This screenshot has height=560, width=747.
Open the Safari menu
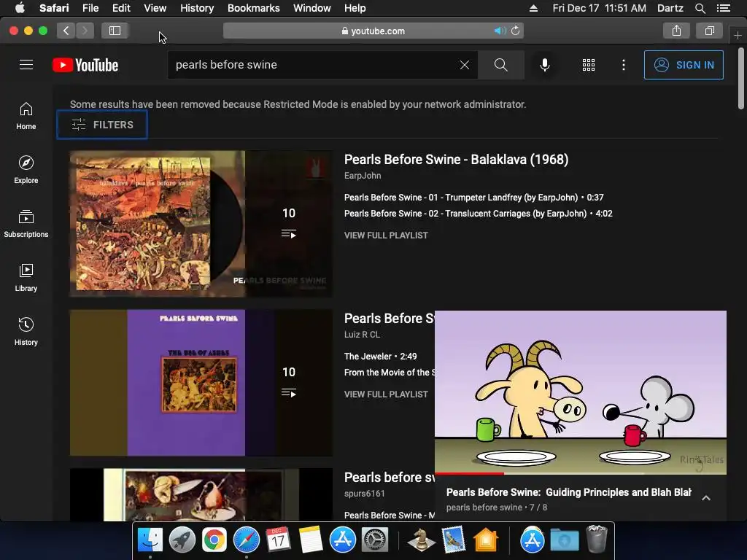pos(54,8)
